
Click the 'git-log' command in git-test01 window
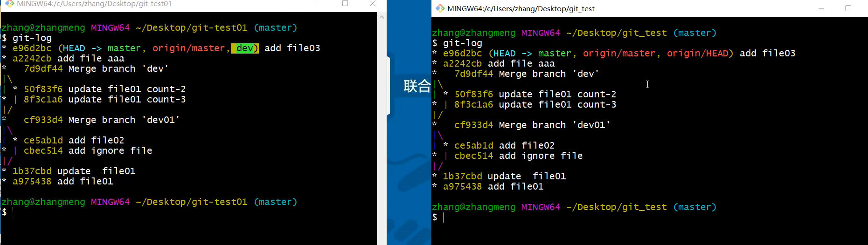click(x=32, y=38)
